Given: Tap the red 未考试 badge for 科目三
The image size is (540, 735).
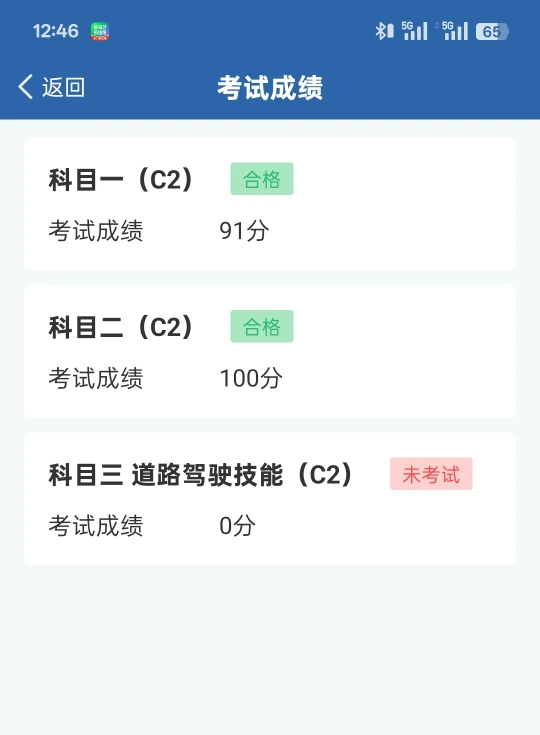Looking at the screenshot, I should click(x=431, y=474).
